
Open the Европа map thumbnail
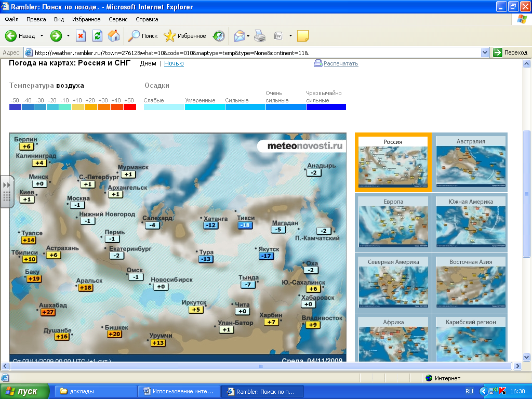pos(393,222)
